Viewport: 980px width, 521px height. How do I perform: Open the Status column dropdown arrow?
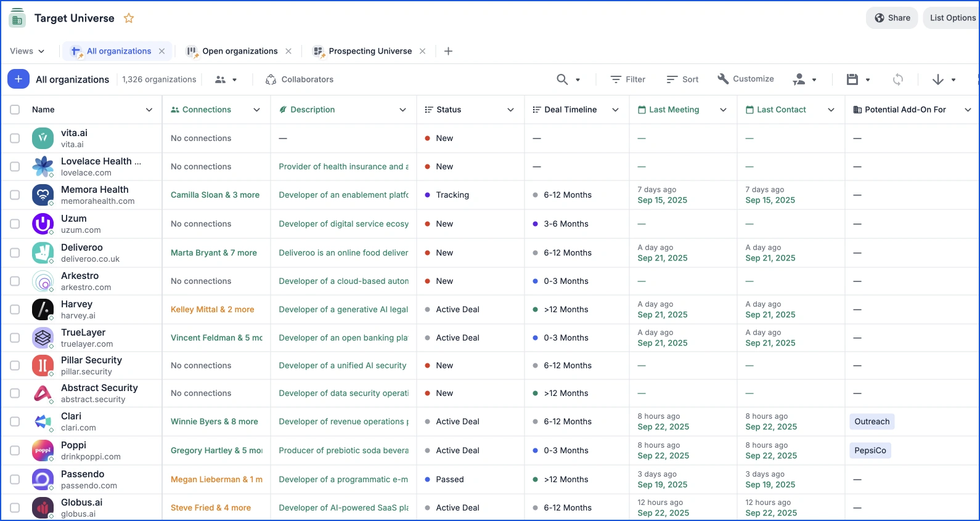pos(511,110)
